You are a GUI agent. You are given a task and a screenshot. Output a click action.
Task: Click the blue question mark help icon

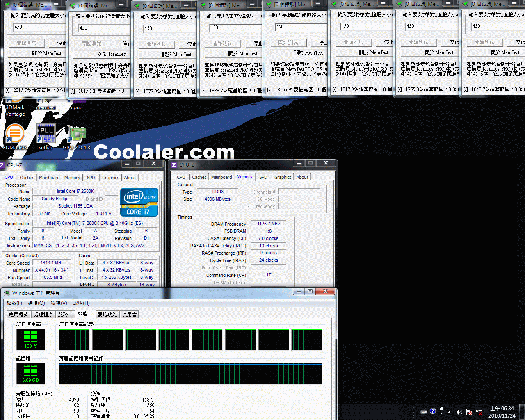coord(433,411)
